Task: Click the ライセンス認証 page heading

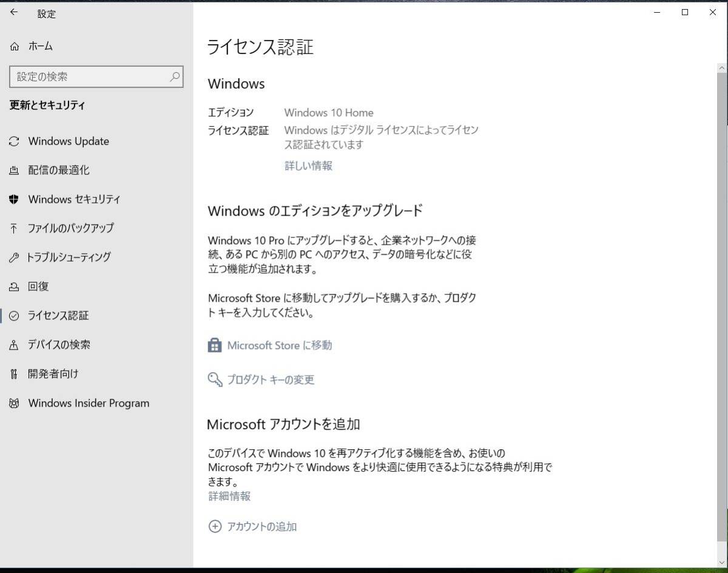Action: pyautogui.click(x=260, y=47)
